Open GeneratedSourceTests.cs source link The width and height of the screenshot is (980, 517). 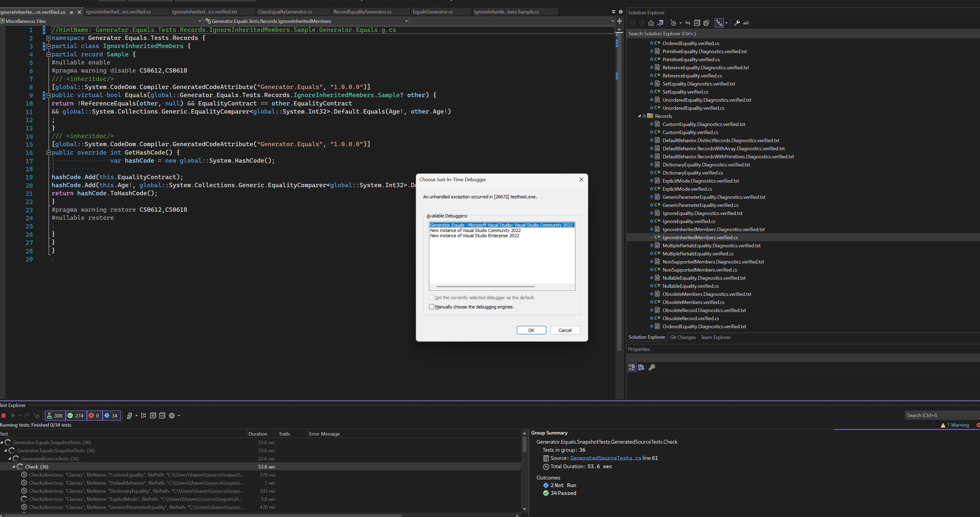point(605,458)
